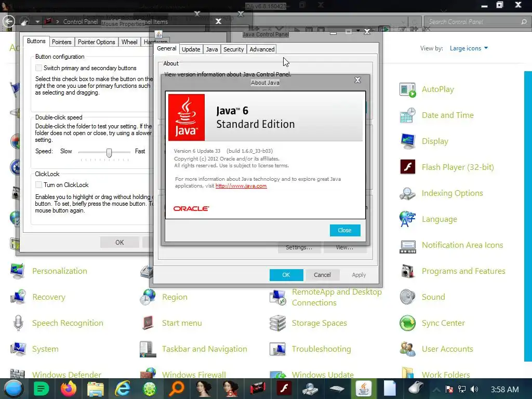532x399 pixels.
Task: Open the Java tab in Java Control Panel
Action: [212, 49]
